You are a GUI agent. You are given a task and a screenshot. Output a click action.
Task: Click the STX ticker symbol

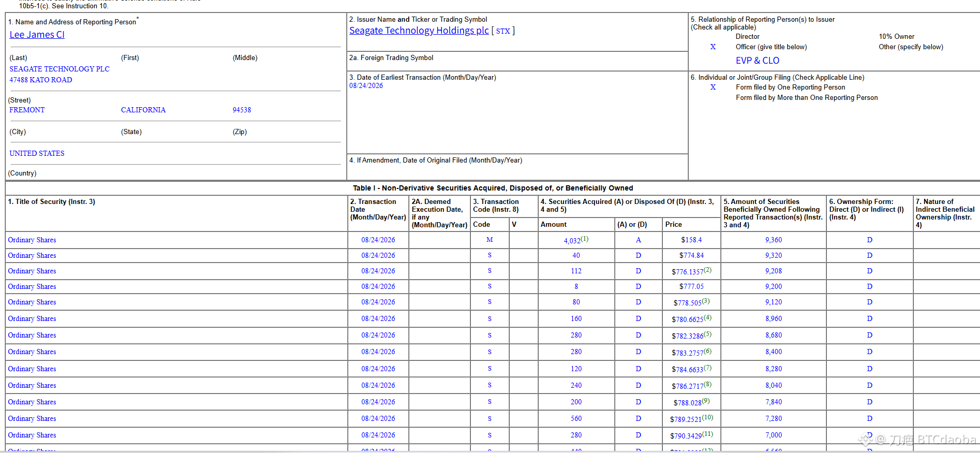pos(503,31)
